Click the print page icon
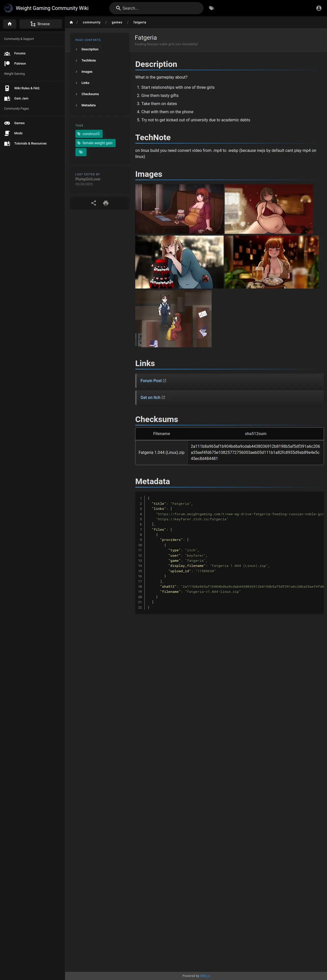Image resolution: width=327 pixels, height=980 pixels. click(x=106, y=203)
